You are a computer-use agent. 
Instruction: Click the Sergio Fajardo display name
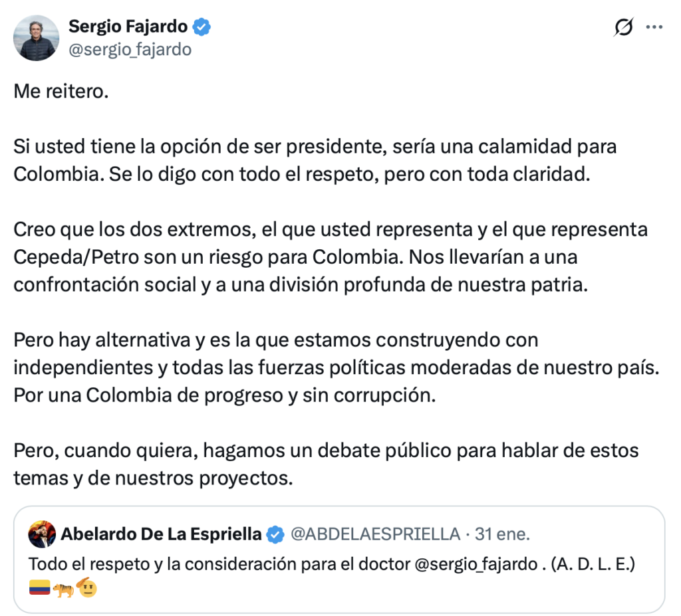pos(129,27)
